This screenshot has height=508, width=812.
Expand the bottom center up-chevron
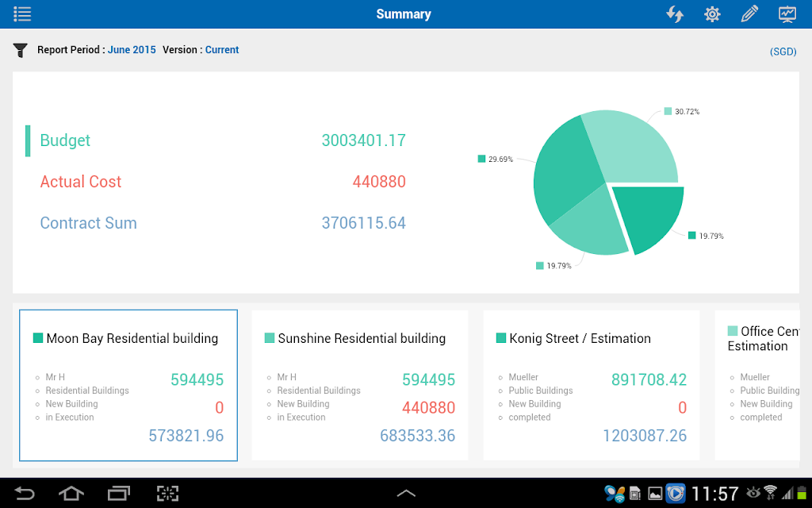click(406, 494)
